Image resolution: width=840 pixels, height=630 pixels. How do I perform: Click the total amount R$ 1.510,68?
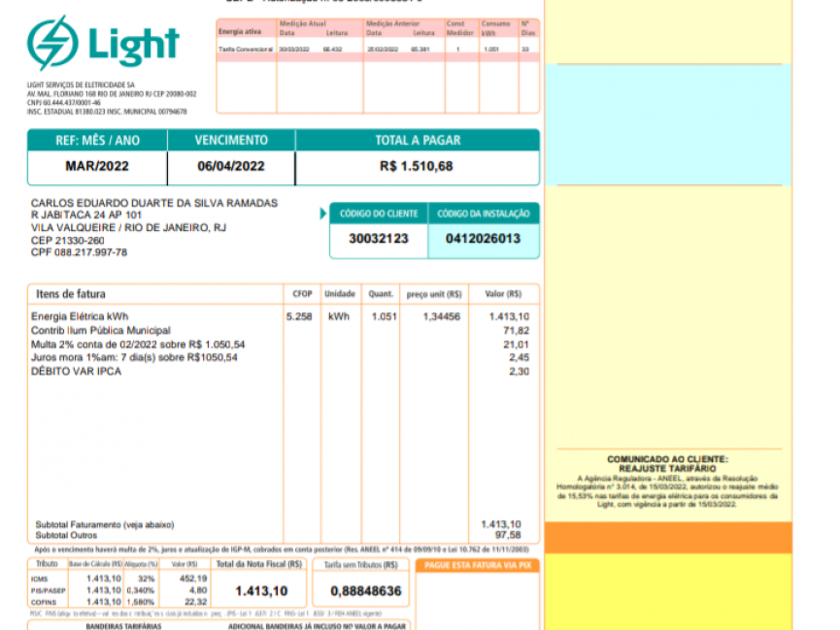coord(417,166)
